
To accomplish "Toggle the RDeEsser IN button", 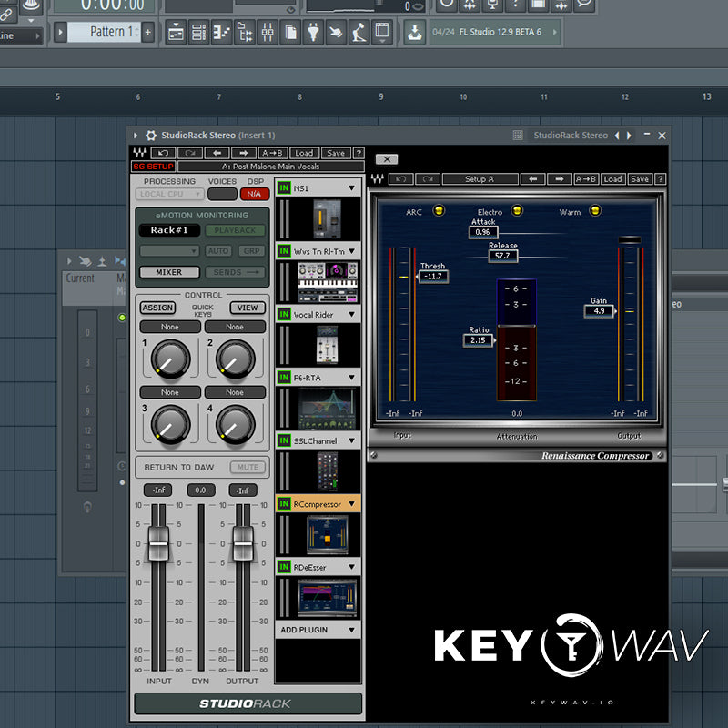I will click(x=284, y=567).
